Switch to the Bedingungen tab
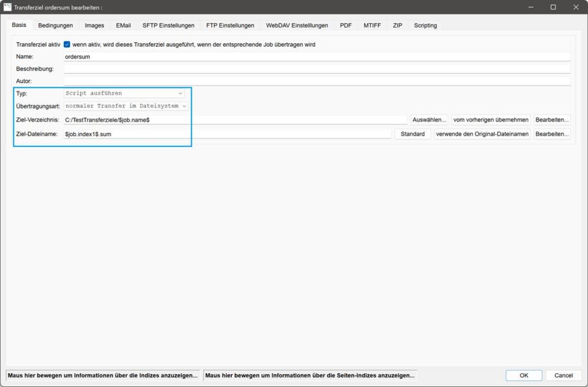 [x=55, y=25]
